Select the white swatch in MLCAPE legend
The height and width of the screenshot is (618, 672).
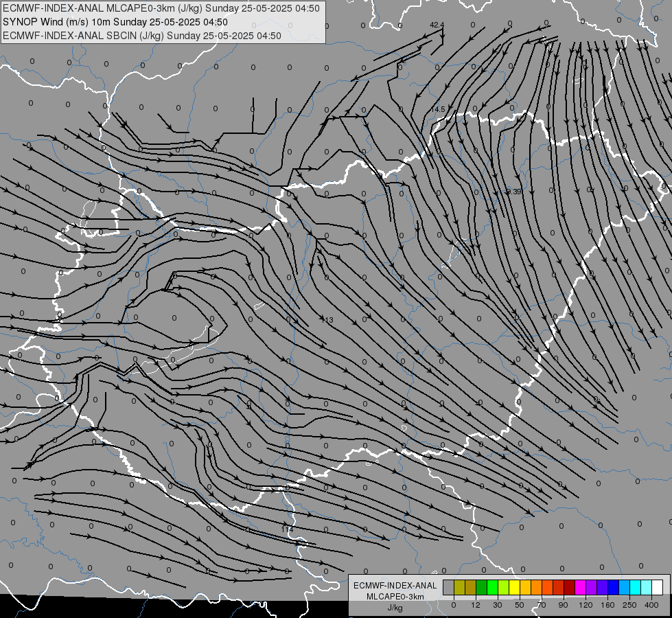tap(657, 587)
